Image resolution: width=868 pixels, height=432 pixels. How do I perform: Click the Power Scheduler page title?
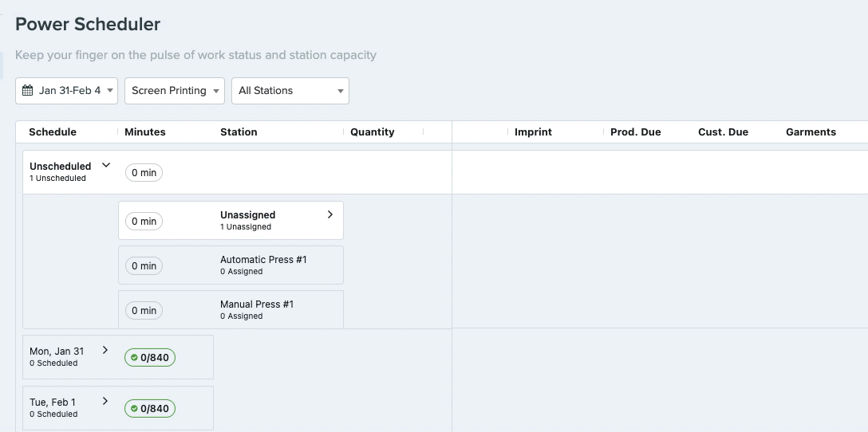pos(88,25)
